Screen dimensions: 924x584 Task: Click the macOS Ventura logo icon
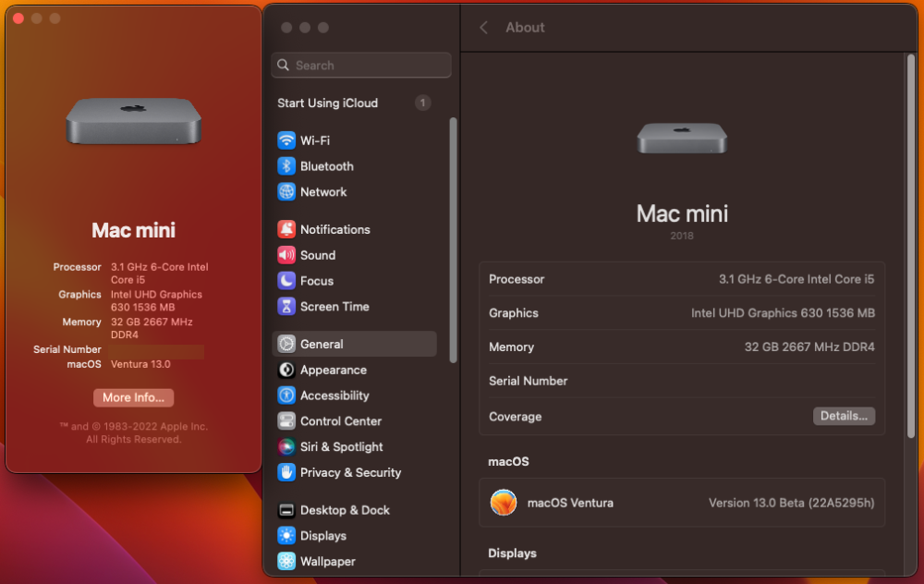coord(504,503)
